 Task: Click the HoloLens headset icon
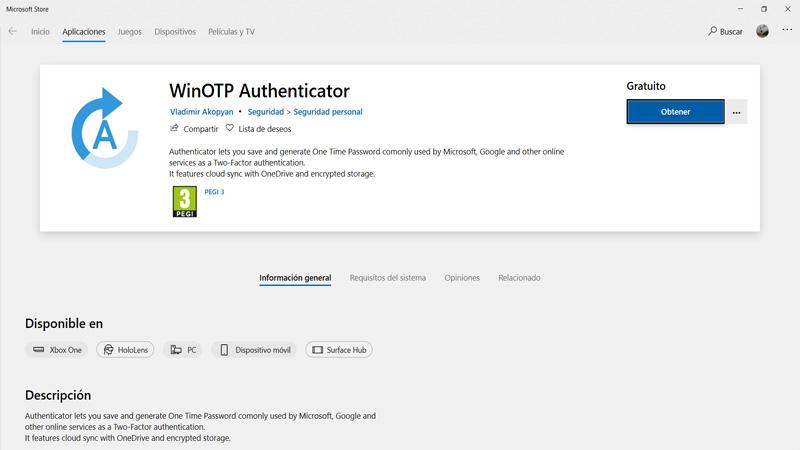pos(108,349)
